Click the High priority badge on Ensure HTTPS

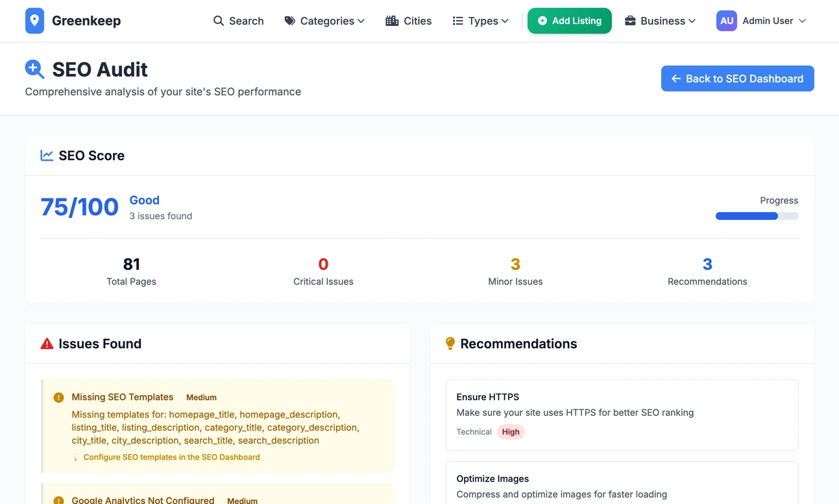pyautogui.click(x=511, y=432)
